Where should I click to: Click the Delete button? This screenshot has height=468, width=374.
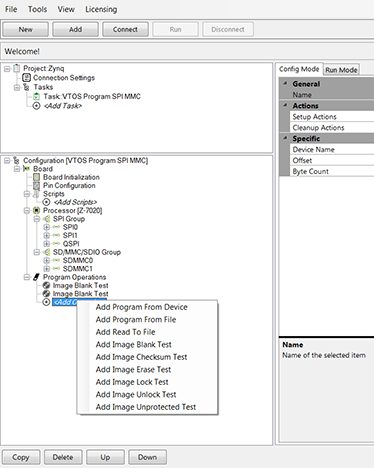pos(63,457)
